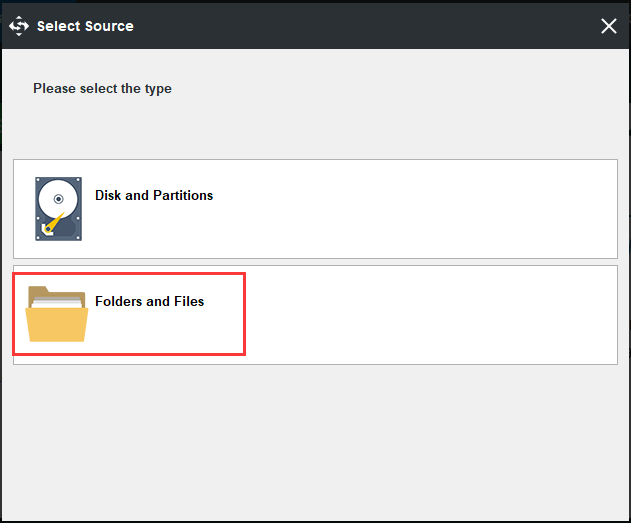Click the Select Source window title

(x=85, y=26)
